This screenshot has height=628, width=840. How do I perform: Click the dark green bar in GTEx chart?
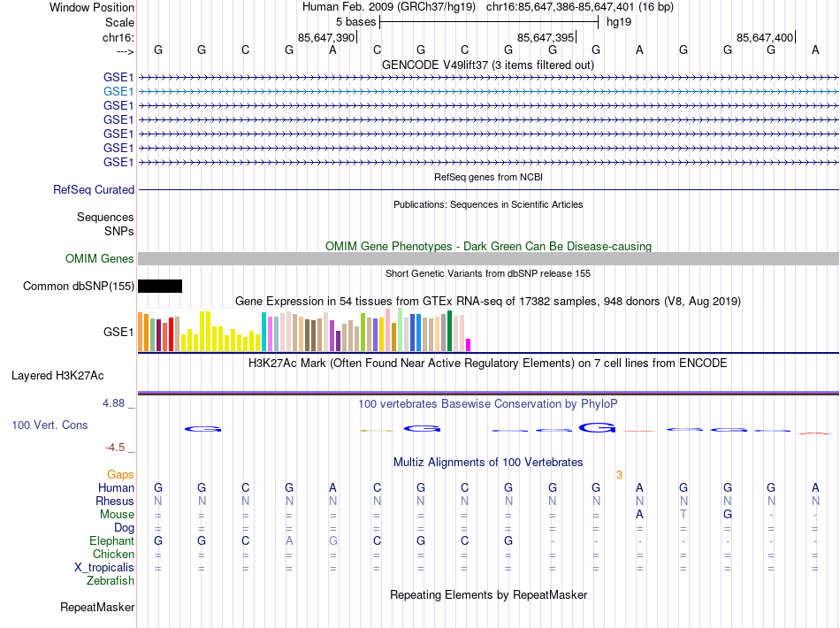[x=449, y=331]
